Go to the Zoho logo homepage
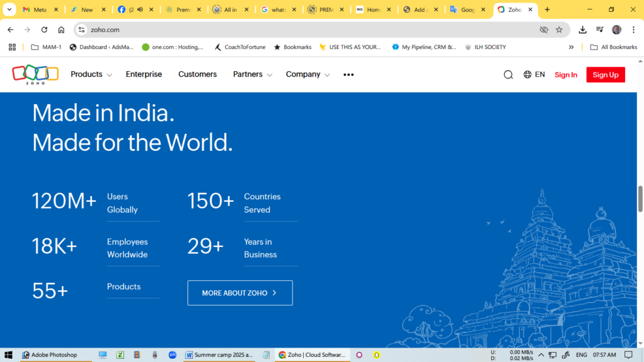This screenshot has height=362, width=644. point(35,74)
